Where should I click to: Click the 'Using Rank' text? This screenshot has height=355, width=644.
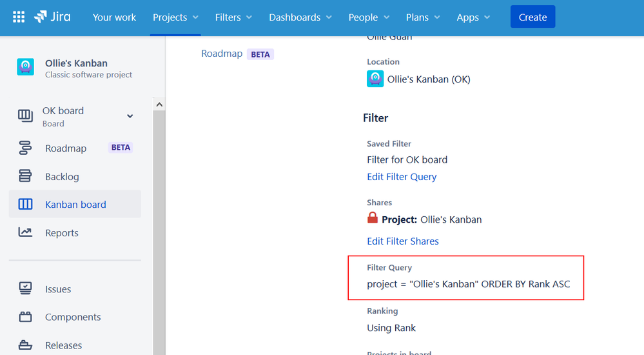[391, 328]
